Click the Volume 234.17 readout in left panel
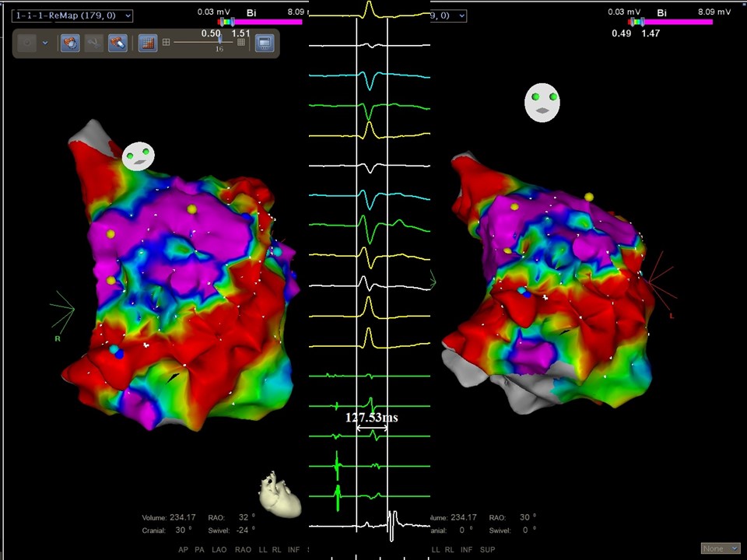This screenshot has height=560, width=747. [169, 518]
